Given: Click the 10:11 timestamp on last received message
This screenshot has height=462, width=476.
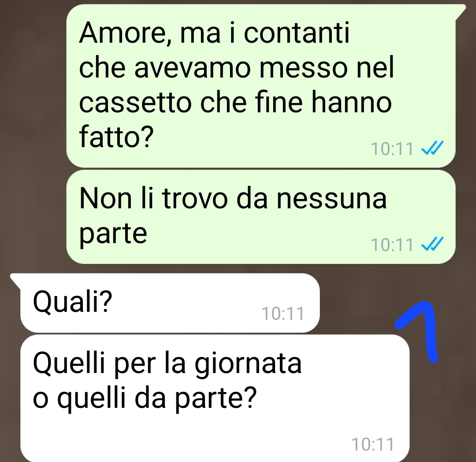Looking at the screenshot, I should [x=372, y=444].
